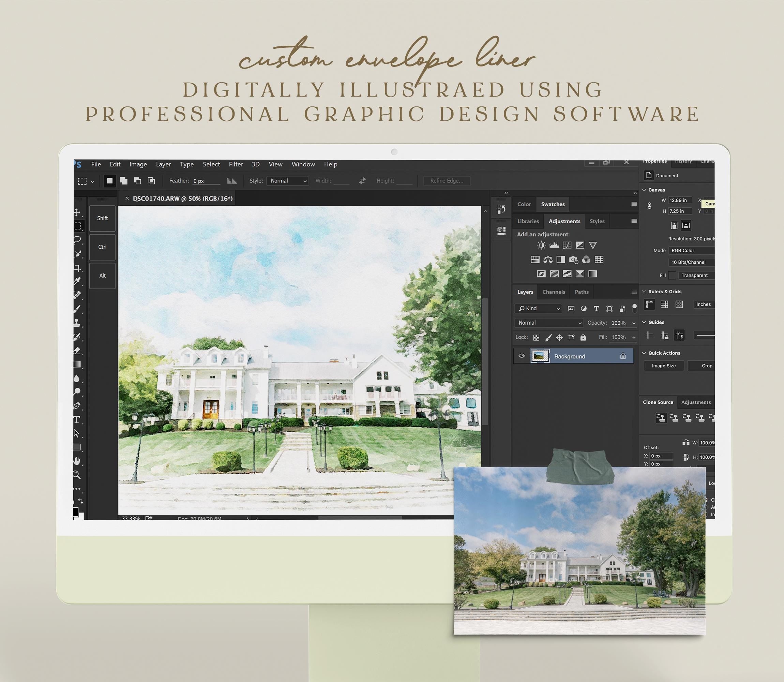Toggle lock all padlock in Layers panel
Image resolution: width=784 pixels, height=682 pixels.
583,337
